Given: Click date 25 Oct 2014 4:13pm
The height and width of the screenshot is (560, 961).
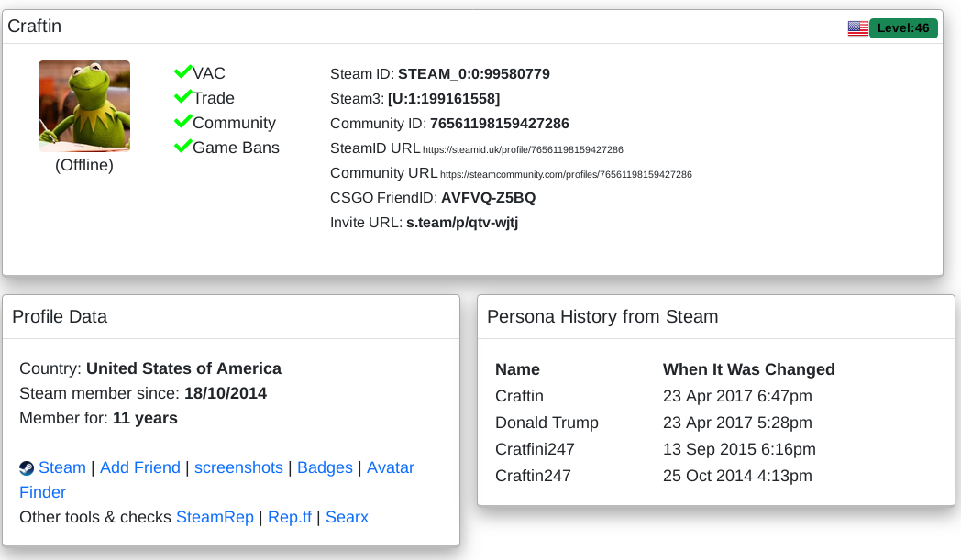Looking at the screenshot, I should (737, 476).
